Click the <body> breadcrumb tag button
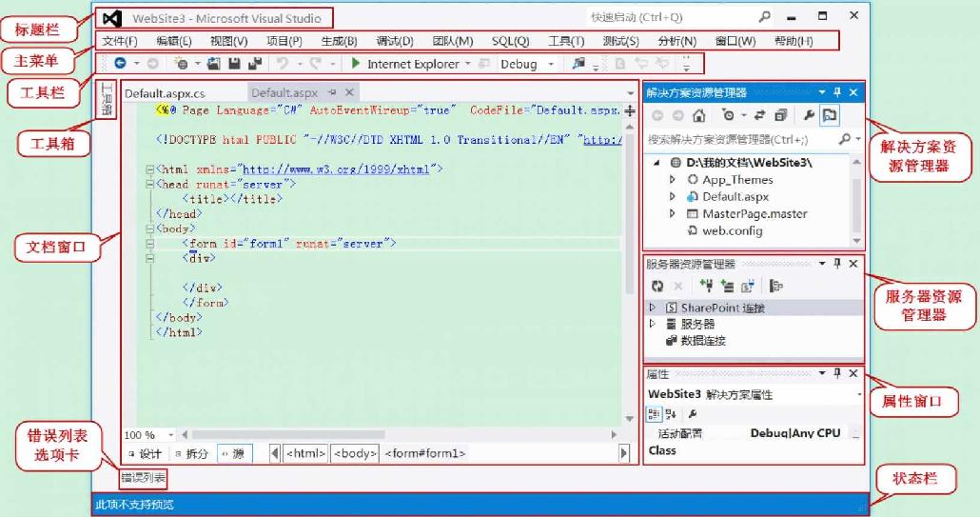The height and width of the screenshot is (517, 980). pos(355,453)
